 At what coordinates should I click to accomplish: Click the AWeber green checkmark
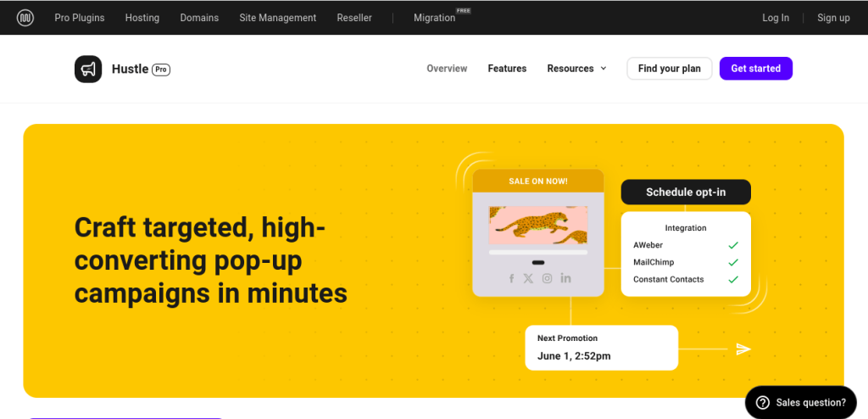point(733,245)
